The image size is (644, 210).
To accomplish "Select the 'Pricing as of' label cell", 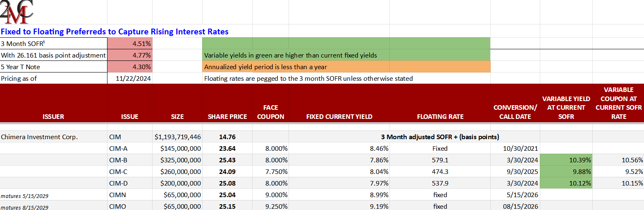I will tap(54, 78).
